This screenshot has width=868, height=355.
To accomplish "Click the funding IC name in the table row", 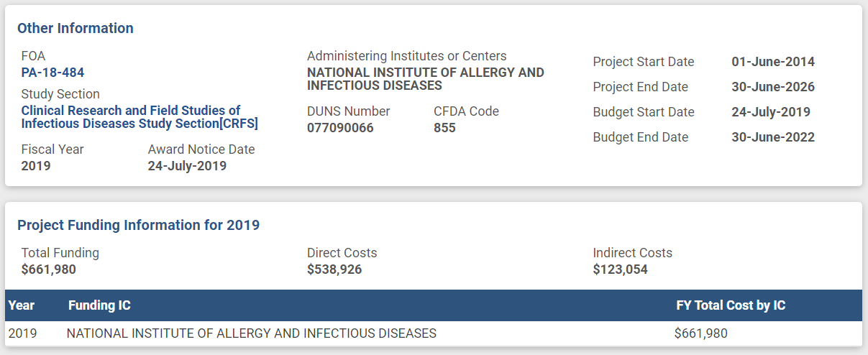I will 251,333.
